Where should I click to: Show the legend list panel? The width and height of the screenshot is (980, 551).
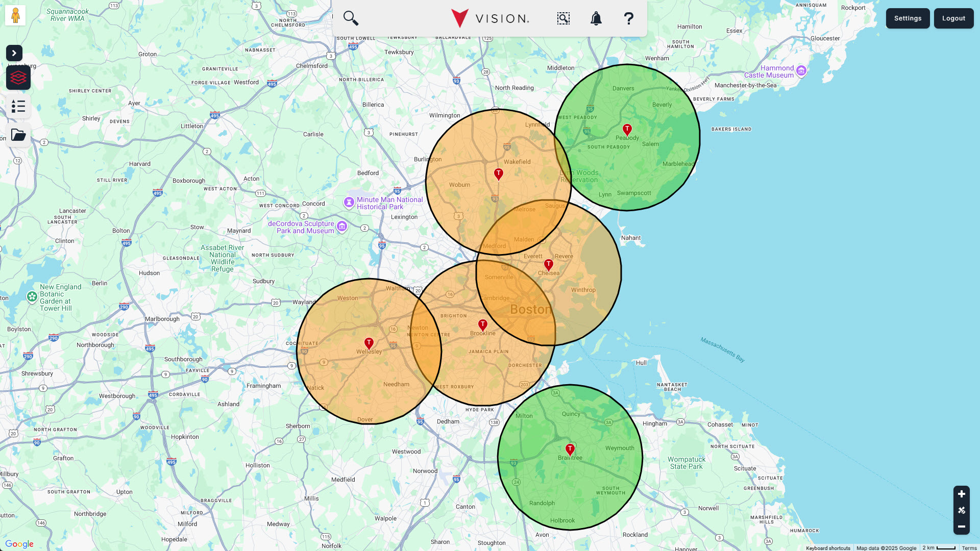click(x=18, y=107)
